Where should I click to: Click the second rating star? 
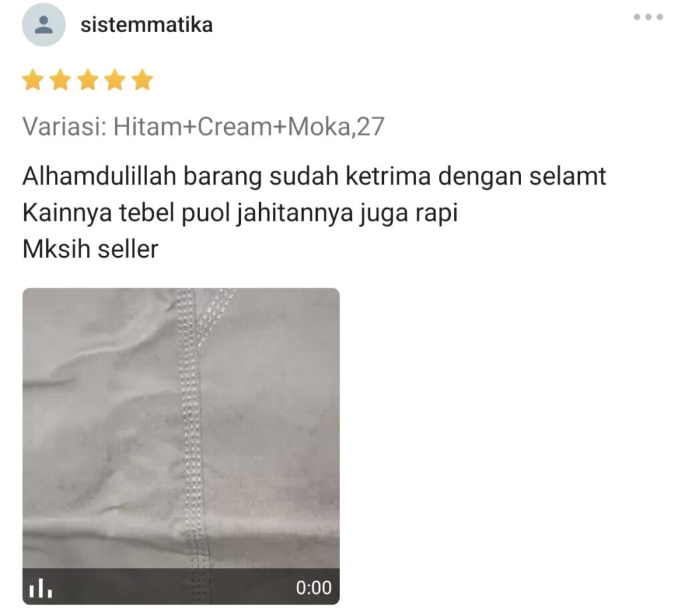(61, 80)
